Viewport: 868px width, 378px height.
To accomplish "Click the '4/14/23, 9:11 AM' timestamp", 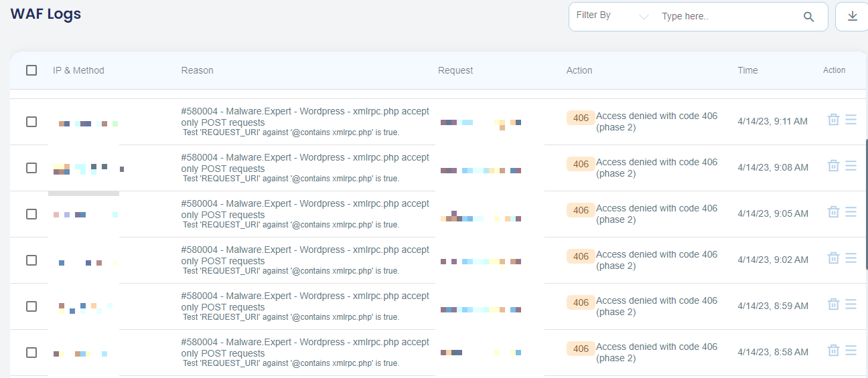I will 772,121.
